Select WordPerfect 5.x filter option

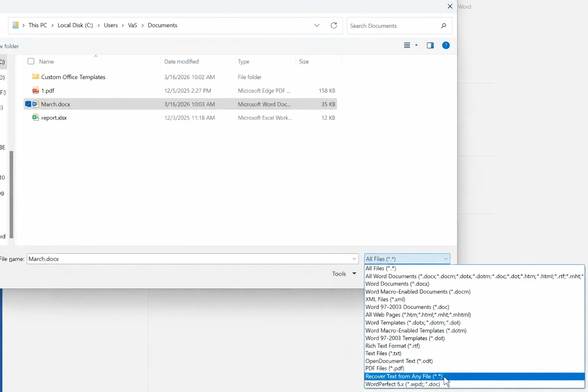click(475, 384)
